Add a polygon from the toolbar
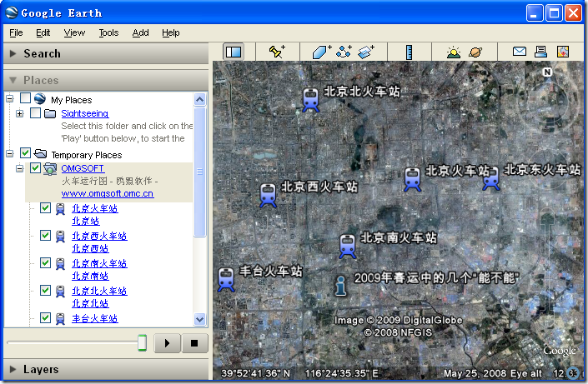 (x=322, y=52)
